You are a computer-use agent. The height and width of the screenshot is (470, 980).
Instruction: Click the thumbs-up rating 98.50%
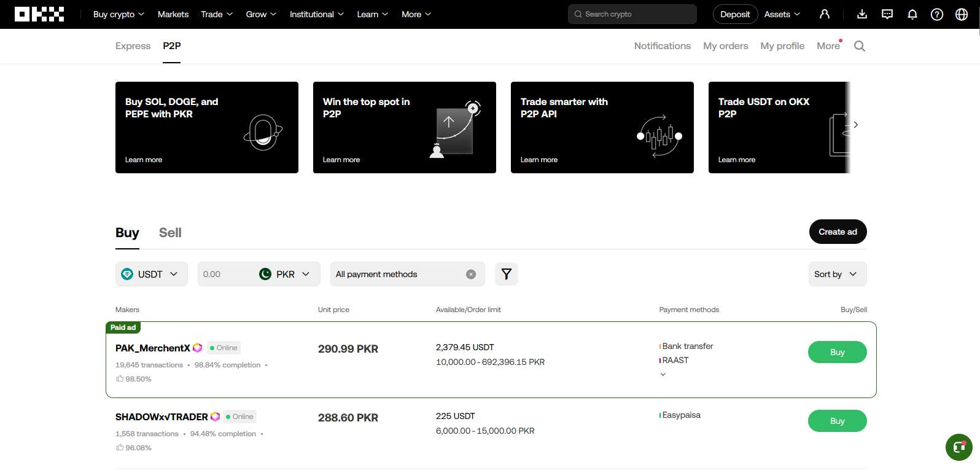(133, 379)
